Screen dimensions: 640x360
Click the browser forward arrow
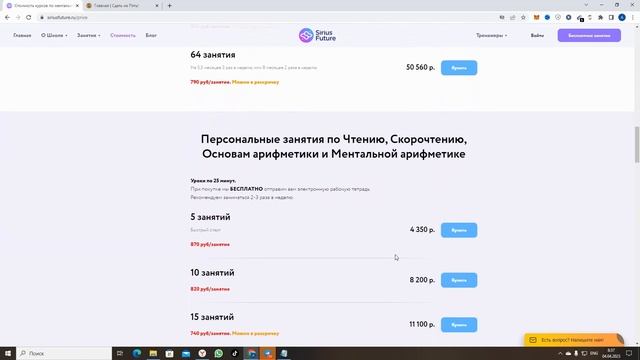pyautogui.click(x=18, y=18)
